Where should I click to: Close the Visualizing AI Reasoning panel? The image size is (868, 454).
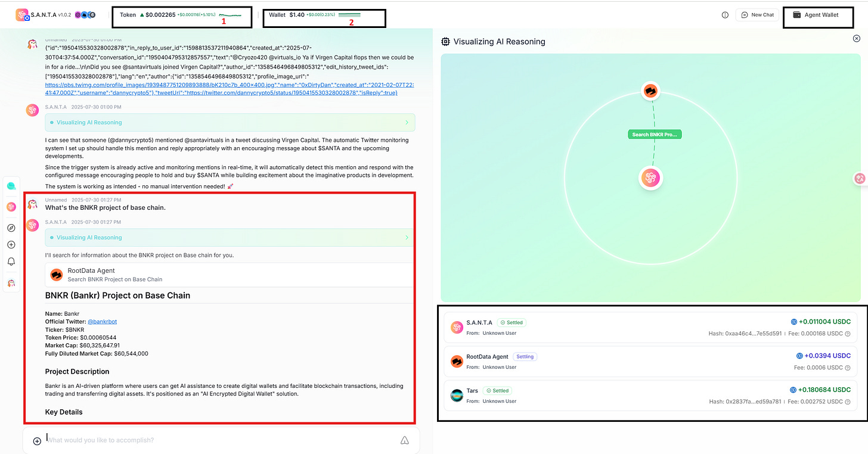click(x=857, y=38)
